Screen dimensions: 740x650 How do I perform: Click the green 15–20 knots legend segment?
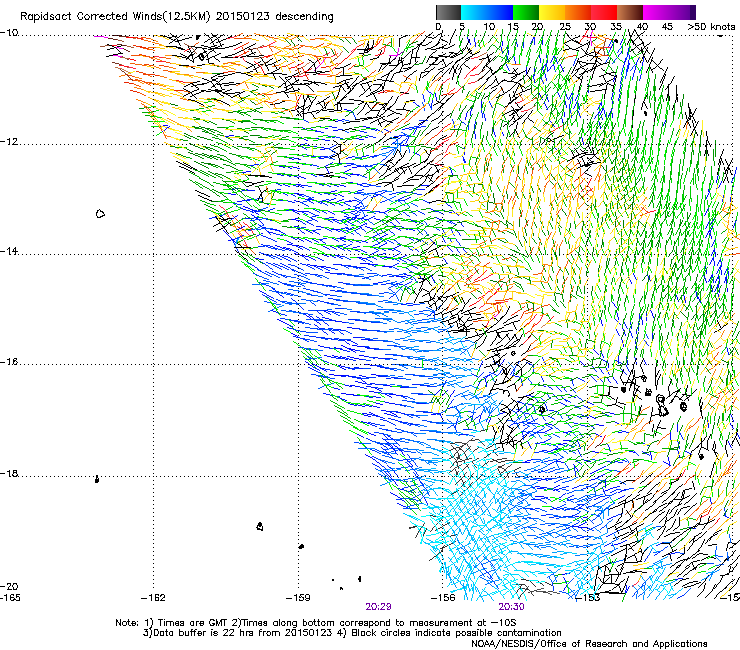pos(526,12)
